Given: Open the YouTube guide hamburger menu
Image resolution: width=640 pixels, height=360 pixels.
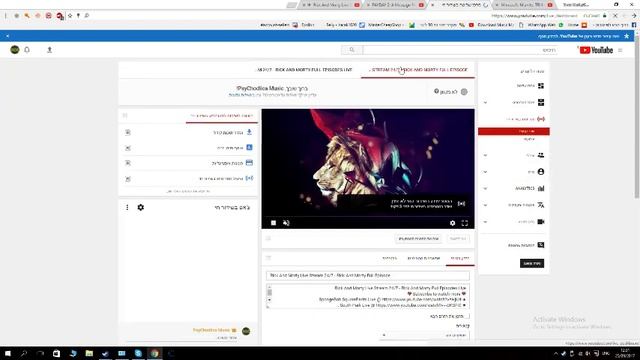Looking at the screenshot, I should (x=620, y=50).
